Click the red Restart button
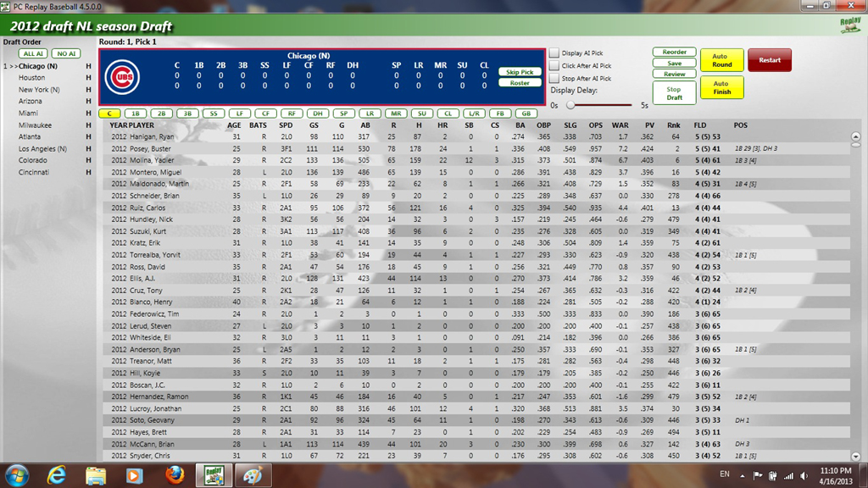Viewport: 868px width, 488px height. tap(770, 60)
